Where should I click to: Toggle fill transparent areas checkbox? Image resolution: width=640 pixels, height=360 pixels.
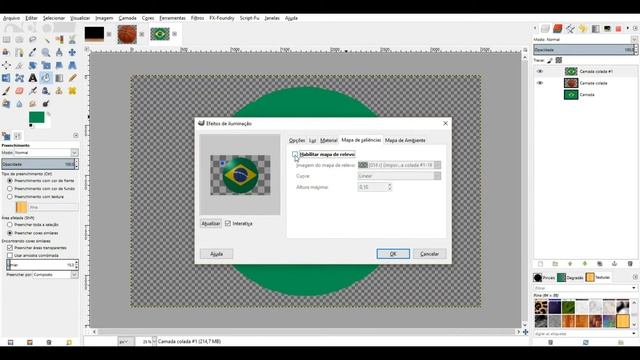coord(10,248)
